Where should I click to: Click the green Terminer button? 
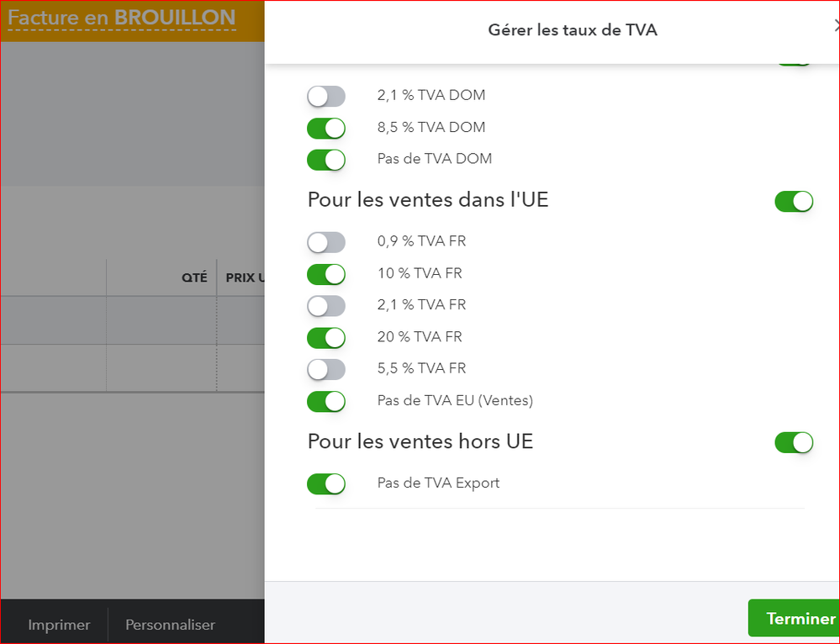pyautogui.click(x=794, y=619)
